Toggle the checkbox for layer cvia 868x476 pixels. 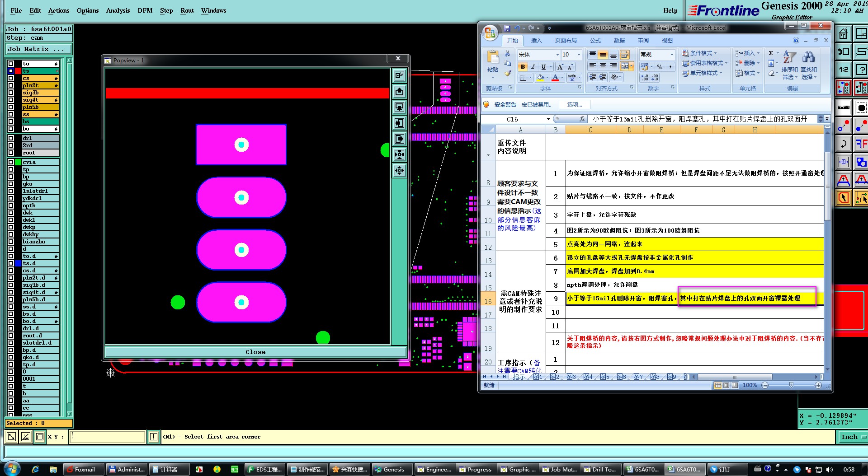click(11, 162)
